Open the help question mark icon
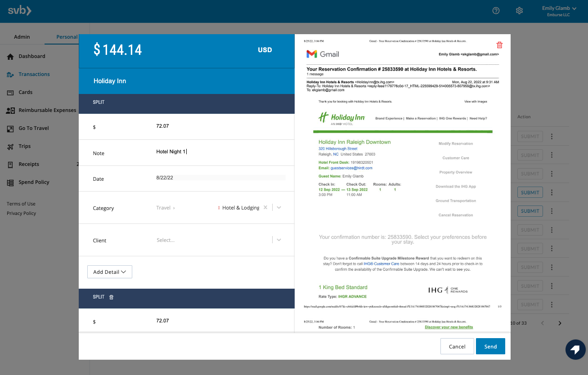Viewport: 588px width, 375px height. tap(496, 11)
